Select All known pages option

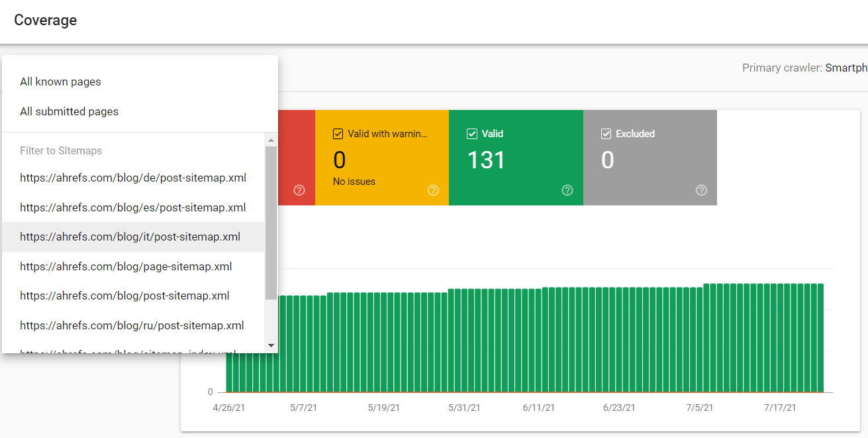pos(60,82)
